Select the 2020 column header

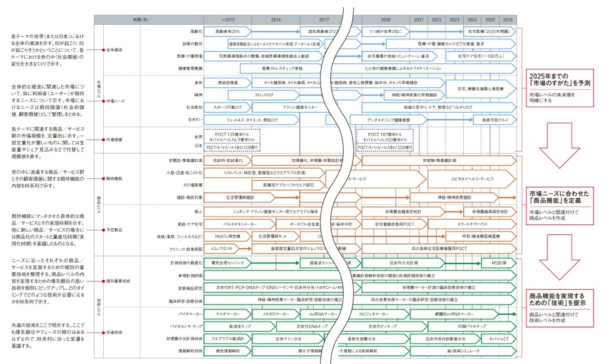385,19
